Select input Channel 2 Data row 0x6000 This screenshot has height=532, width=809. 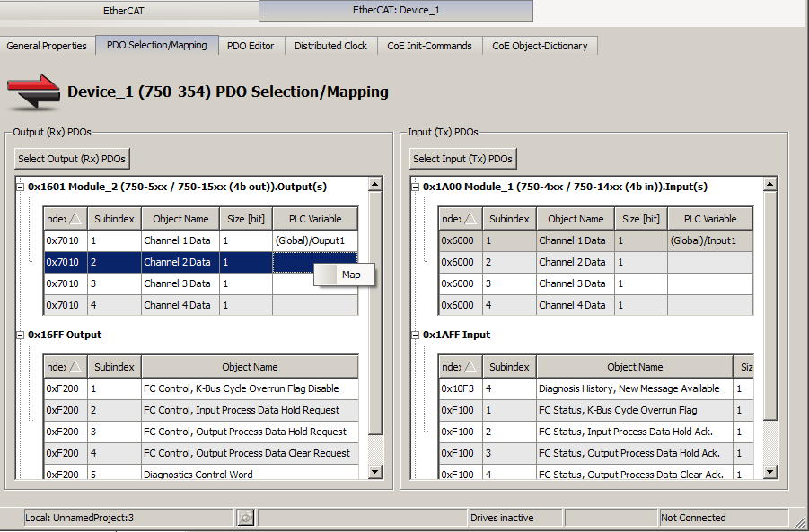coord(596,262)
